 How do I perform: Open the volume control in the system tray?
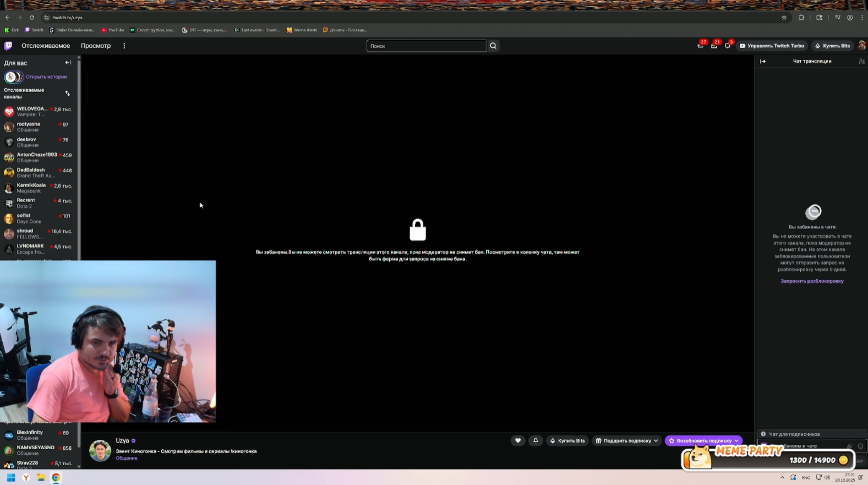827,477
